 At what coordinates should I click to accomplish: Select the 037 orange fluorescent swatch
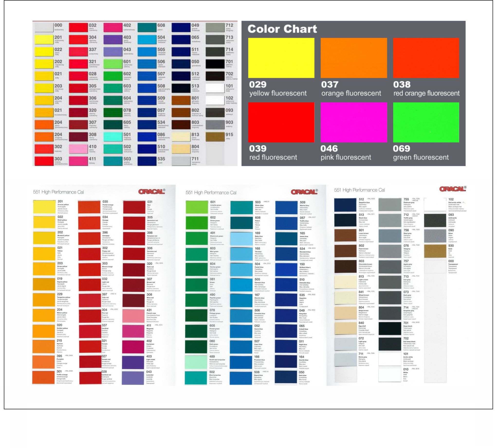[354, 58]
